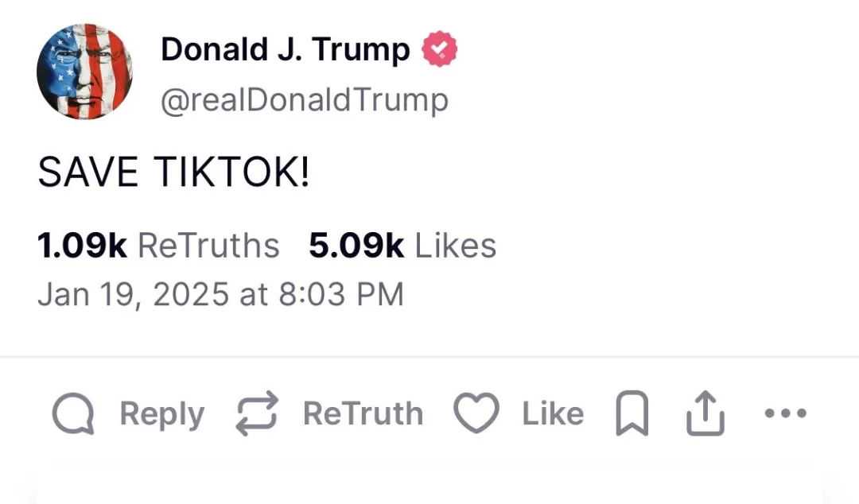The width and height of the screenshot is (859, 504).
Task: Toggle Like on the SAVE TIKTOK post
Action: coord(475,413)
